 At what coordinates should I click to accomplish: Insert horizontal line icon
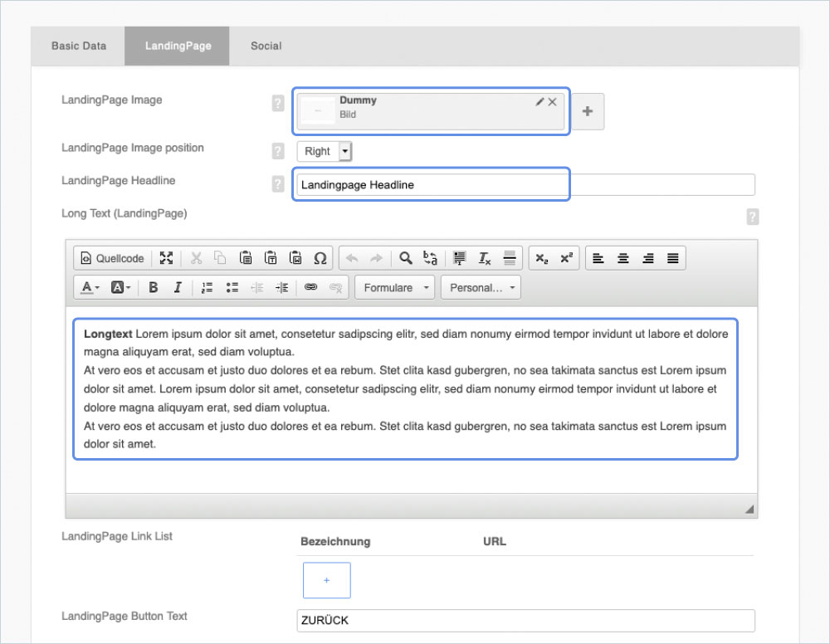pos(510,258)
